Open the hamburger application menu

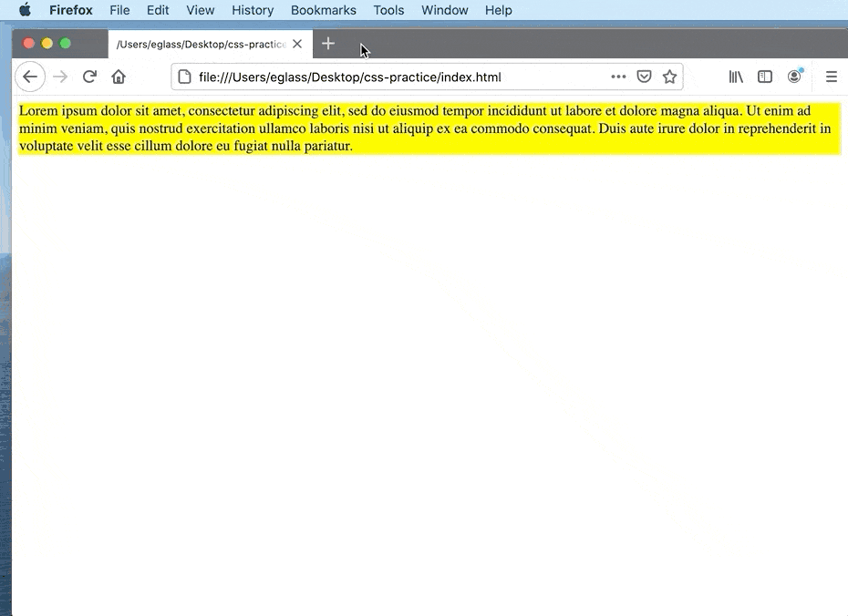(832, 77)
